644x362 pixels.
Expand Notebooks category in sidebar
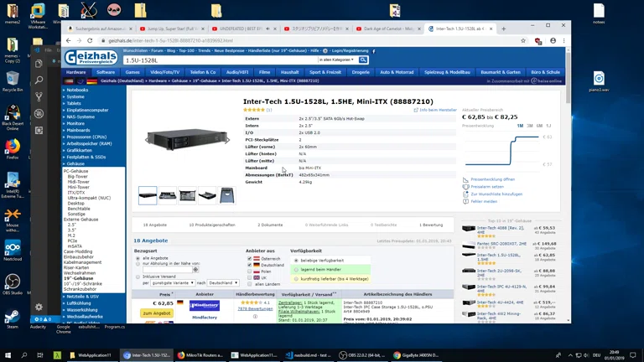pos(77,90)
